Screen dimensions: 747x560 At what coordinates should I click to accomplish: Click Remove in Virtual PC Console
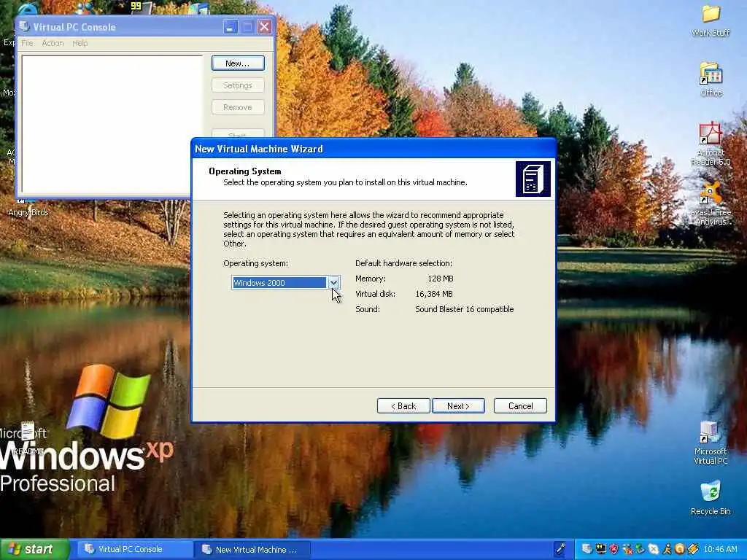tap(238, 107)
